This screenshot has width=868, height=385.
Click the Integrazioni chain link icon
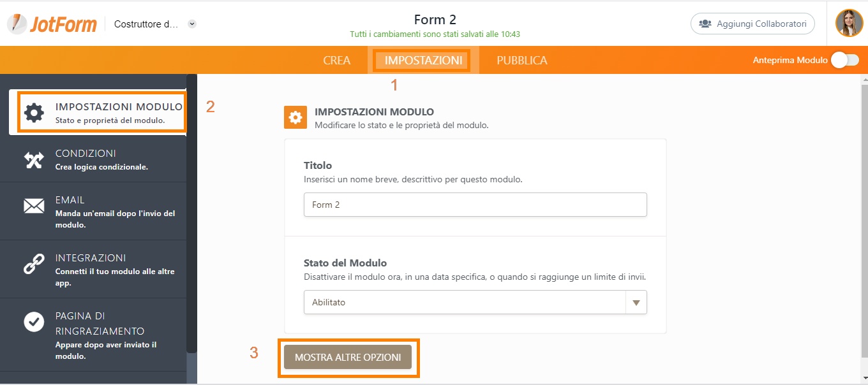34,264
